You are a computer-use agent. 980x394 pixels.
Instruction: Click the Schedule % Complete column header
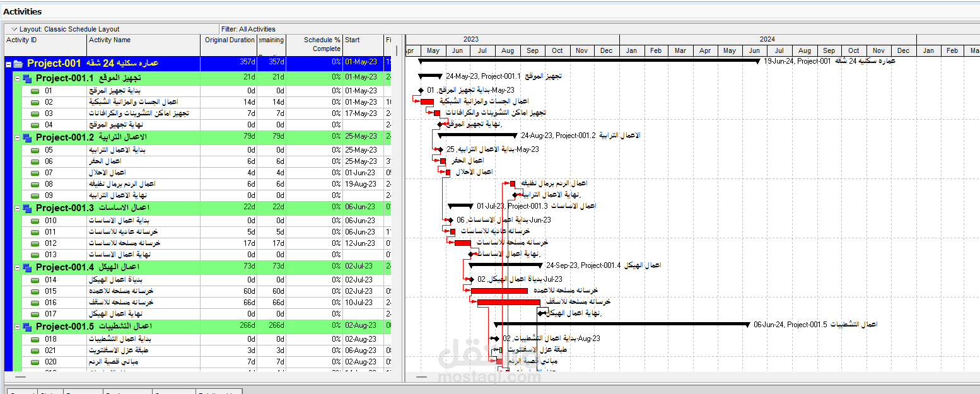[x=315, y=45]
